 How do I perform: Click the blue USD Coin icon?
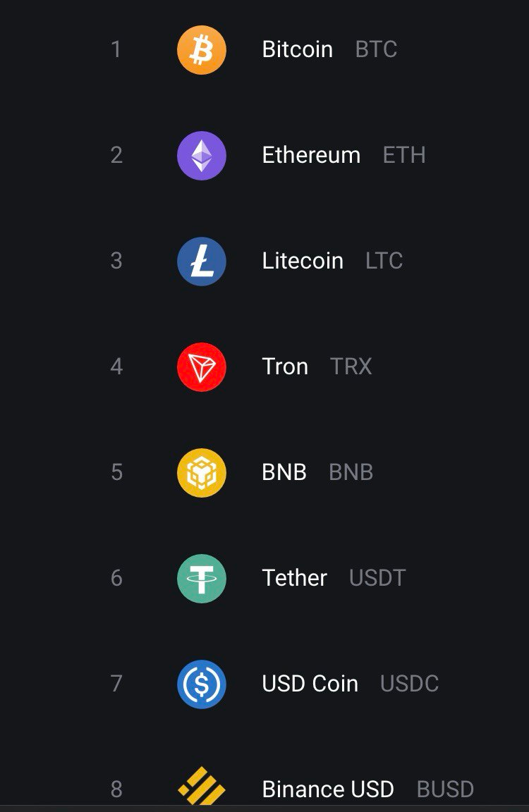[202, 684]
